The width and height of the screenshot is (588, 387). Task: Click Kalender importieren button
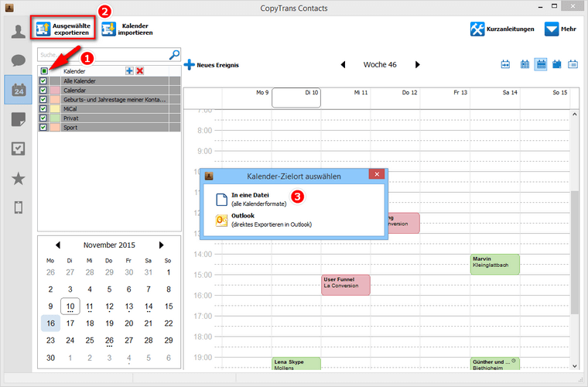point(127,29)
